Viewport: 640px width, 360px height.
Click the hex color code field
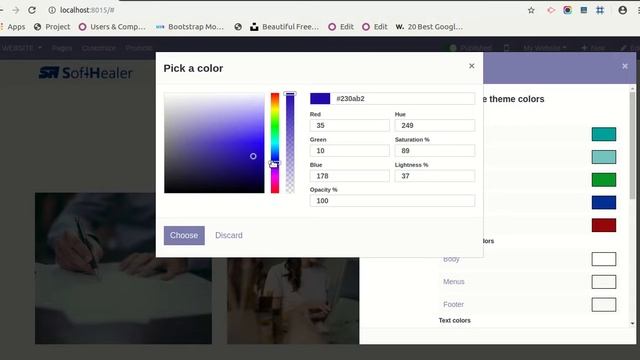403,99
